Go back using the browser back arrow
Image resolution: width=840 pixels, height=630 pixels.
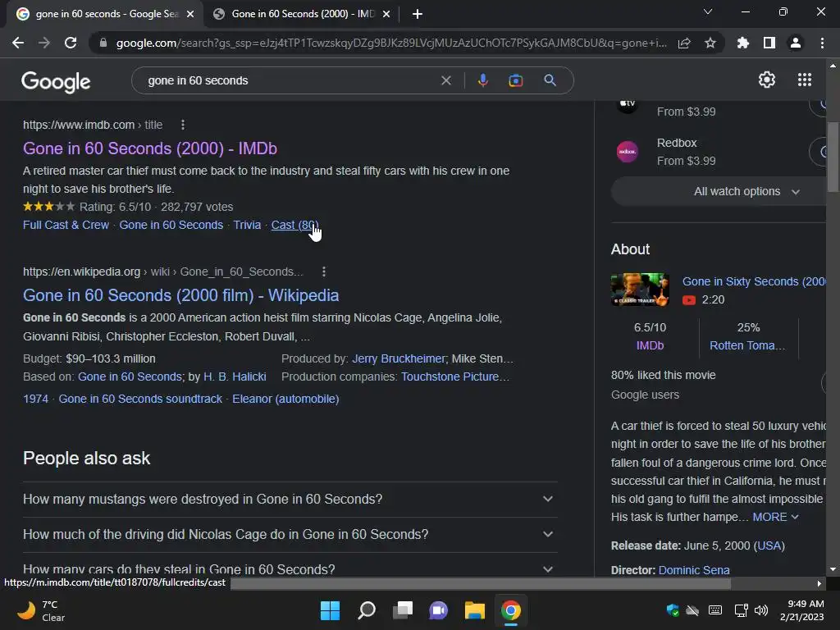pos(18,43)
